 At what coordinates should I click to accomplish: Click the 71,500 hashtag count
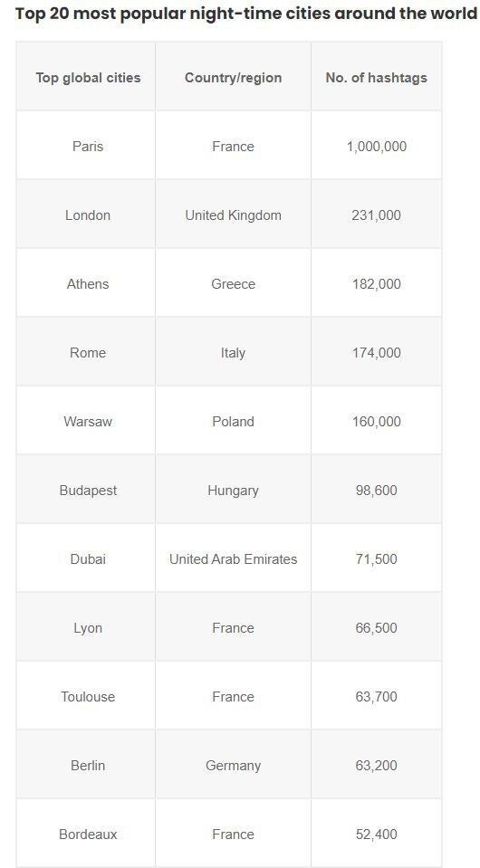pyautogui.click(x=377, y=559)
